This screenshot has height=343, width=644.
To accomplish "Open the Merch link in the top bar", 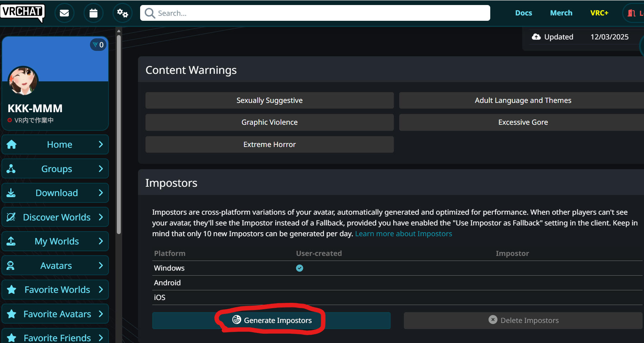I will tap(561, 13).
